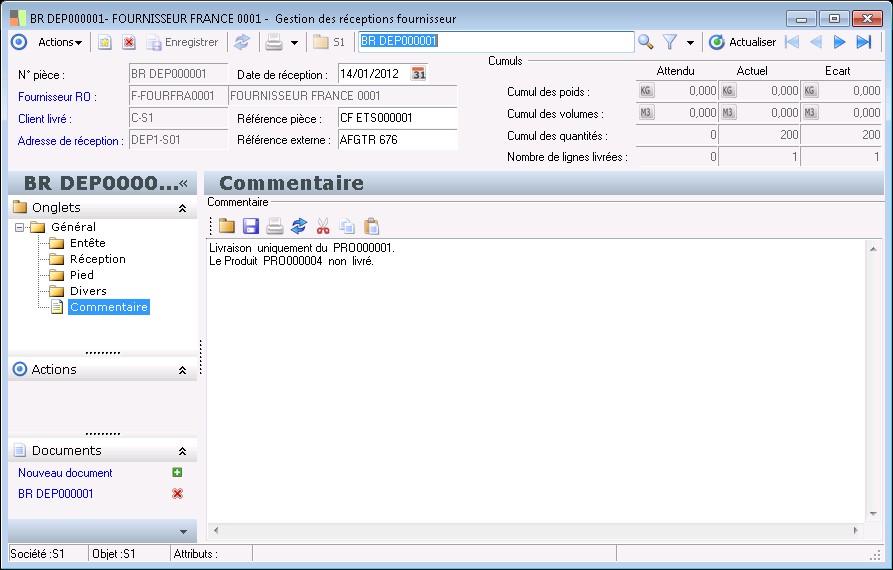Viewport: 893px width, 570px height.
Task: Close BR DEP000001 document with red X
Action: (x=177, y=494)
